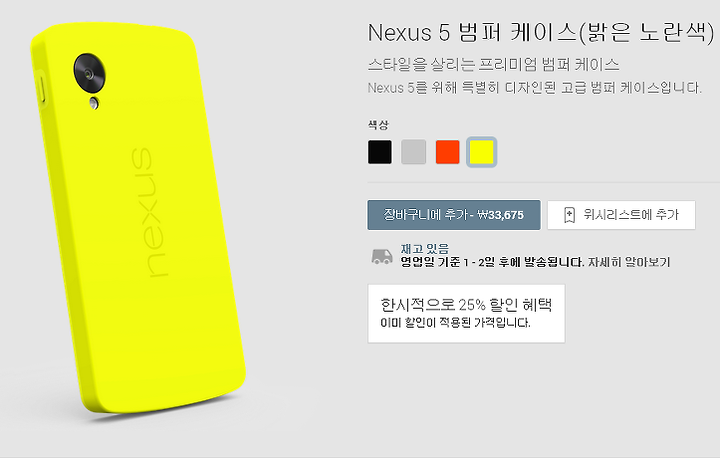Open the 자세히 알아보기 shipping link

(629, 262)
